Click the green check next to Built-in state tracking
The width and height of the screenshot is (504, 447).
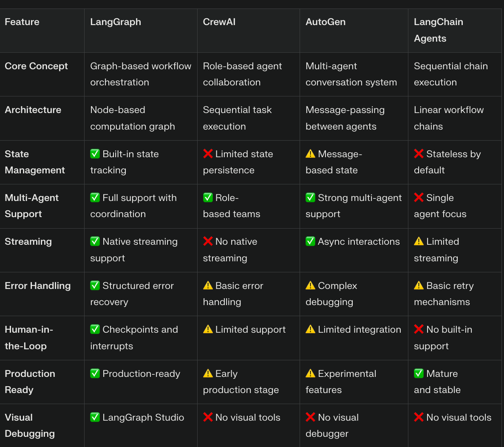pos(95,154)
